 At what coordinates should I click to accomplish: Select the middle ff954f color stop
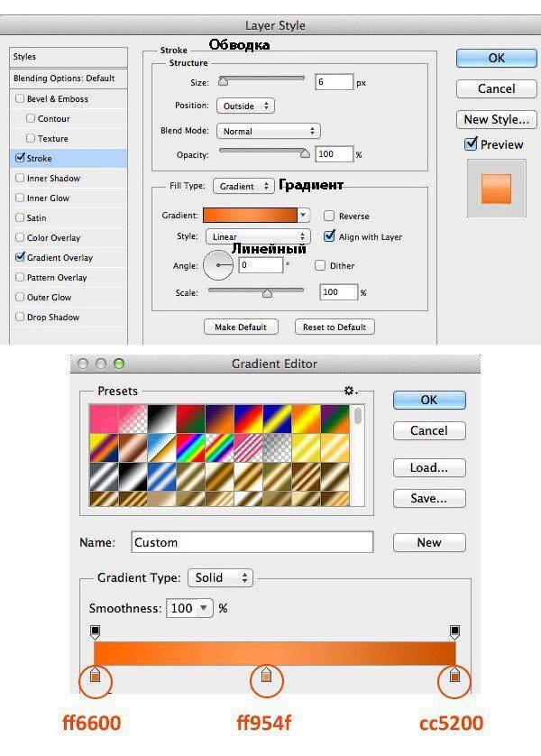[266, 676]
